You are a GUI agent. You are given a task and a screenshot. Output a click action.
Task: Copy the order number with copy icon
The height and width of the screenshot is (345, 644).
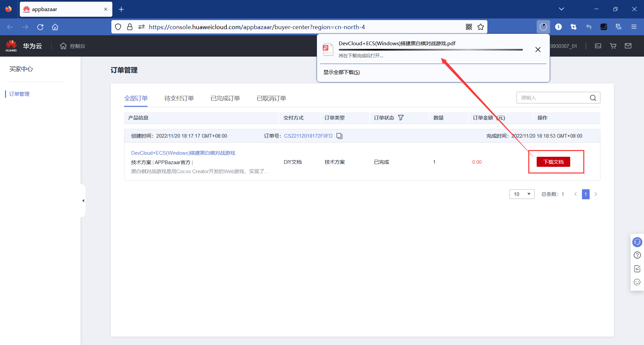pyautogui.click(x=339, y=136)
